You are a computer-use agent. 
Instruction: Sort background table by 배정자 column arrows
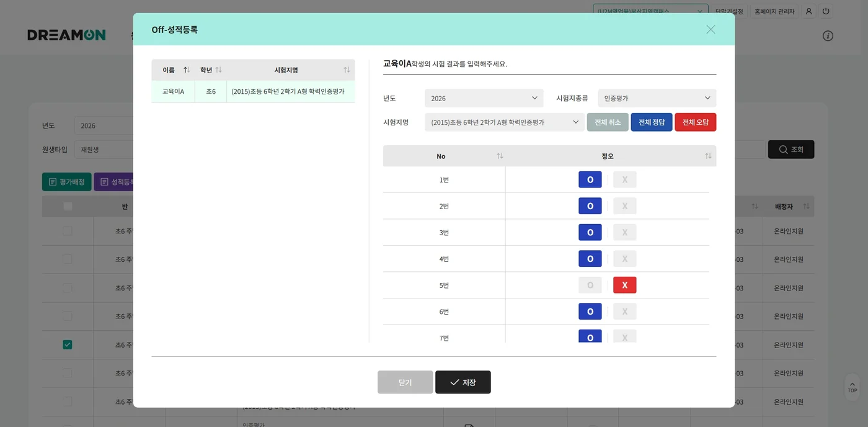806,206
